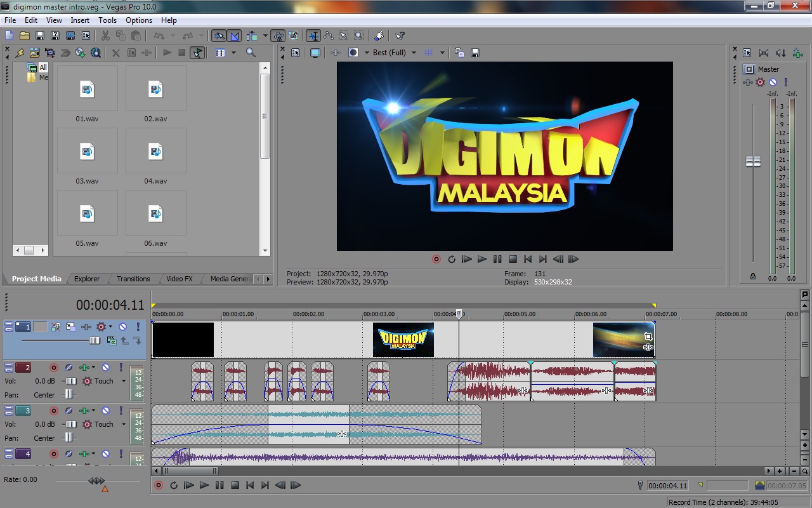Toggle Automatic Crossfades in the toolbar
Screen dimensions: 812x508
pyautogui.click(x=234, y=36)
